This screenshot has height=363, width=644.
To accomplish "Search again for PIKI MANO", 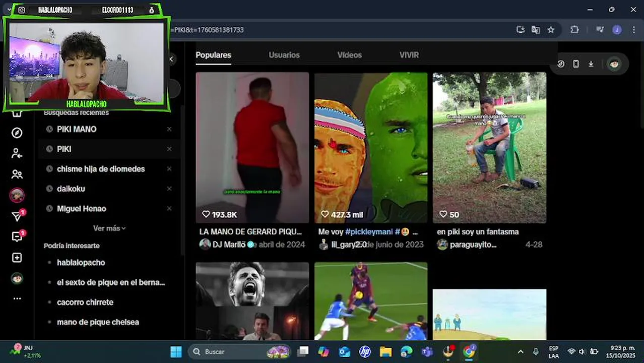I will click(77, 129).
